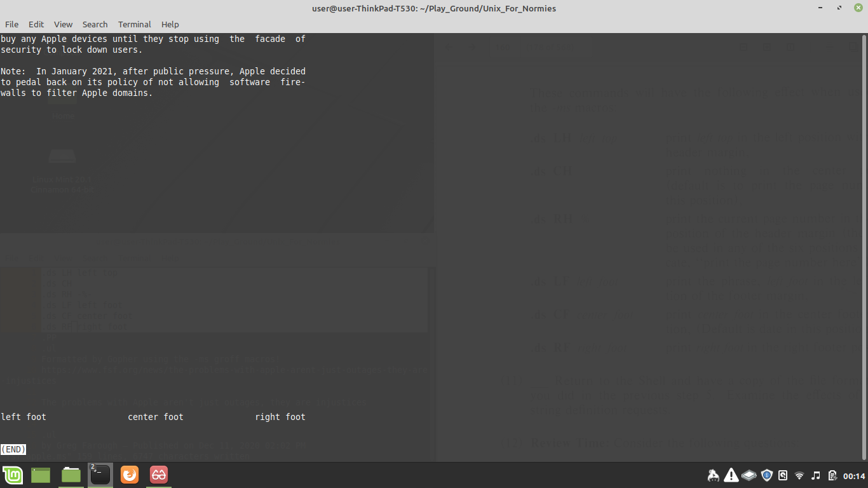Switch to the Terminal taskbar icon
This screenshot has height=488, width=868.
pos(100,475)
